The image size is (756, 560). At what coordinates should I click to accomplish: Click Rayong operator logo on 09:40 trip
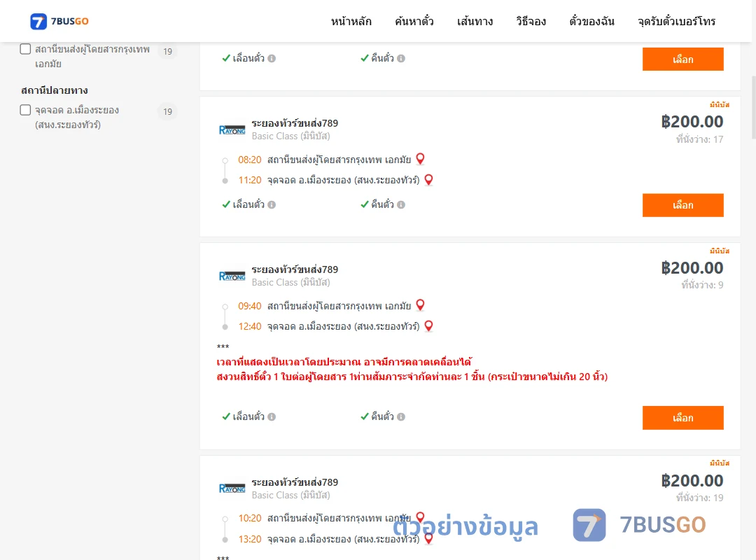pyautogui.click(x=232, y=276)
